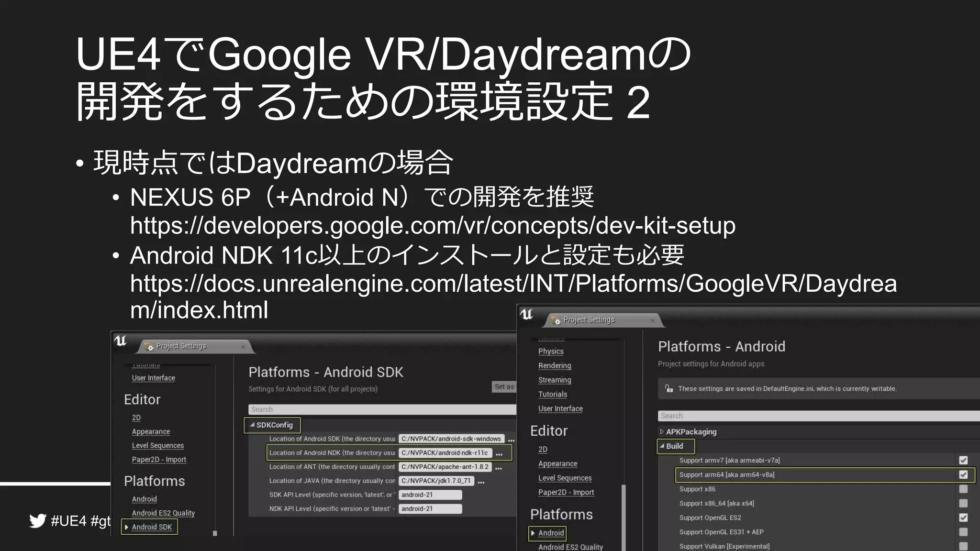
Task: Enable Support x86 checkbox
Action: 963,489
